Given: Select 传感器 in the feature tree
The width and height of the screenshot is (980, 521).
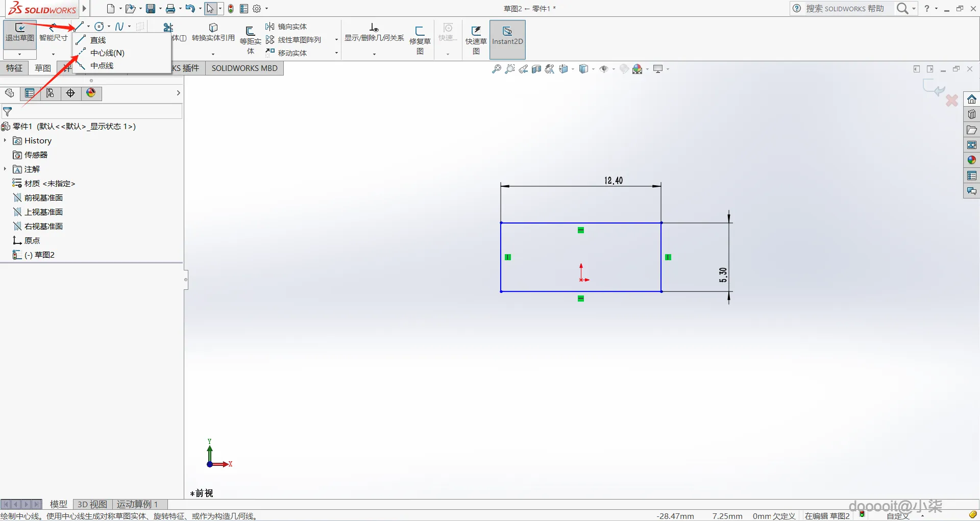Looking at the screenshot, I should pos(30,155).
